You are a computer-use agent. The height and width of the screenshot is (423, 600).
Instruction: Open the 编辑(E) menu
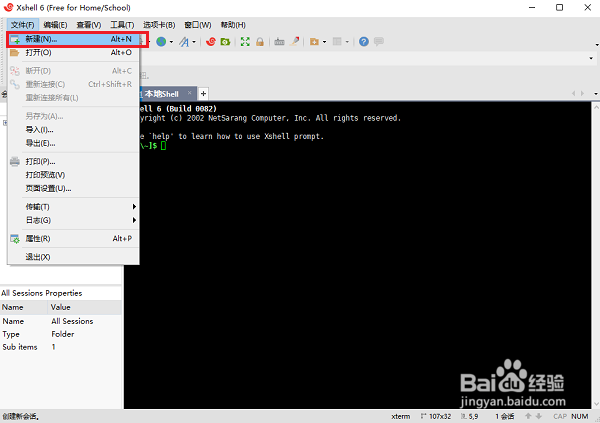[55, 25]
